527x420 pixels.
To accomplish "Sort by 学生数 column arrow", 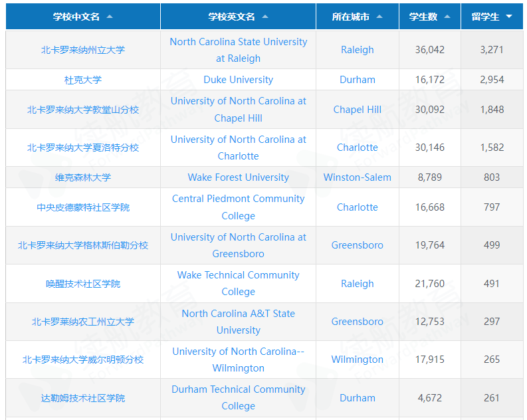I will (x=447, y=17).
